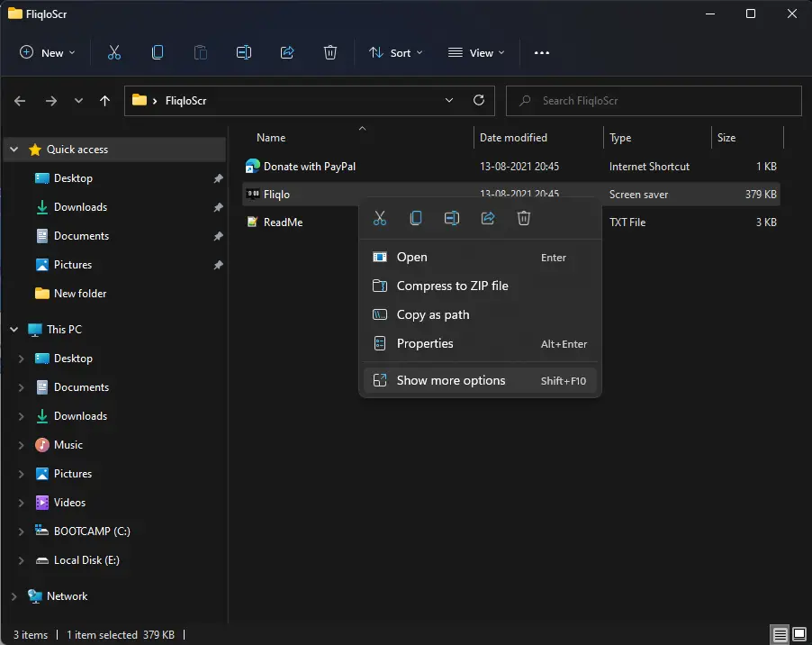Collapse the Quick access section
The height and width of the screenshot is (645, 812).
[14, 150]
